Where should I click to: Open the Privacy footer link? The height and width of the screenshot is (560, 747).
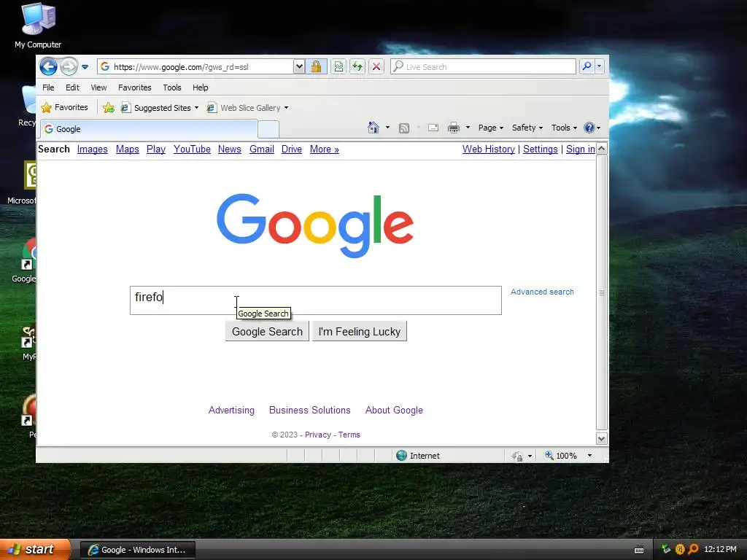point(318,435)
